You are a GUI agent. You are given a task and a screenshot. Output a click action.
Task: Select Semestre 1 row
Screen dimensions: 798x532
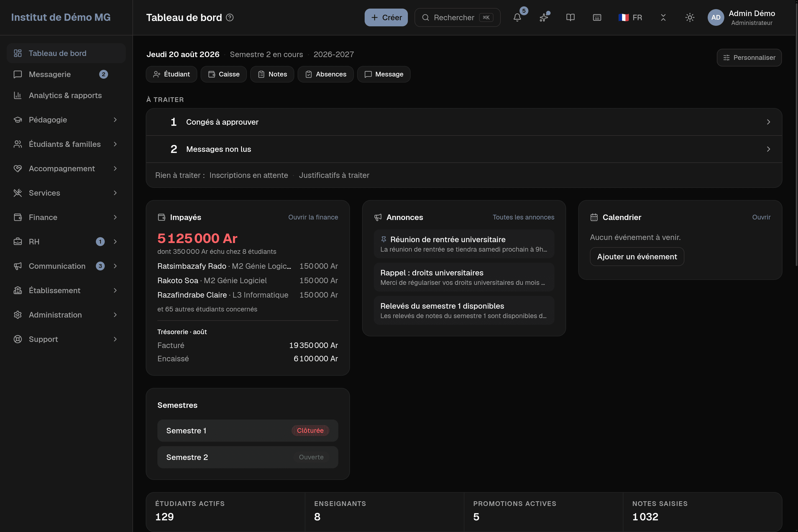(248, 431)
